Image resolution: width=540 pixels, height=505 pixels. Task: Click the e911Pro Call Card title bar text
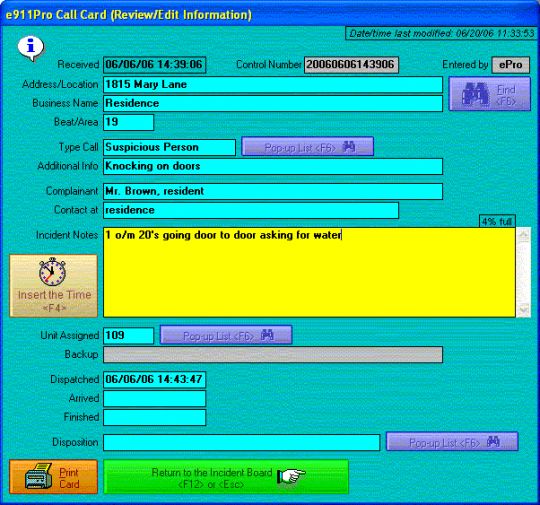point(128,15)
